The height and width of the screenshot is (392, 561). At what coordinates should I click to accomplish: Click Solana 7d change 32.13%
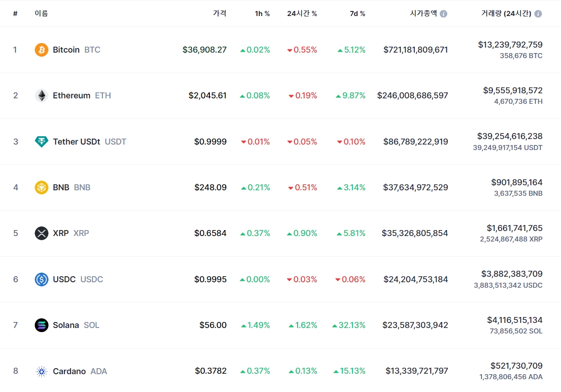[x=349, y=325]
